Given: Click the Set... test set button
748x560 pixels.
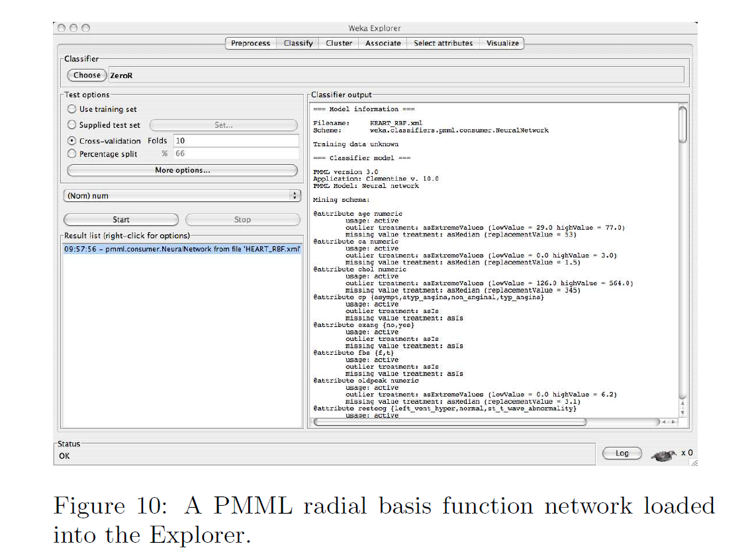Looking at the screenshot, I should tap(223, 125).
